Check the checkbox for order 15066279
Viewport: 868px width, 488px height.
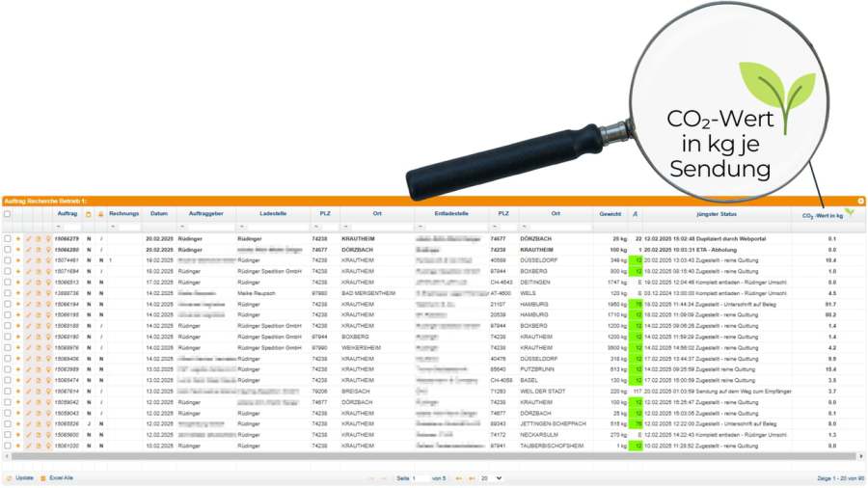pyautogui.click(x=8, y=238)
